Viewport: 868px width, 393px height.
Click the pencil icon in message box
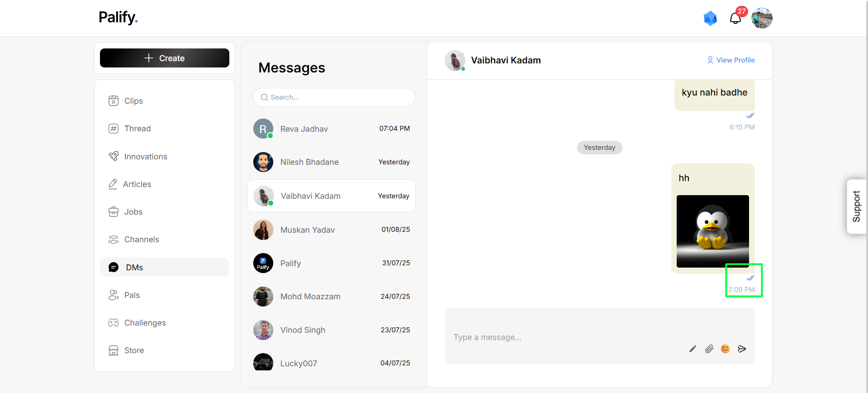[693, 349]
